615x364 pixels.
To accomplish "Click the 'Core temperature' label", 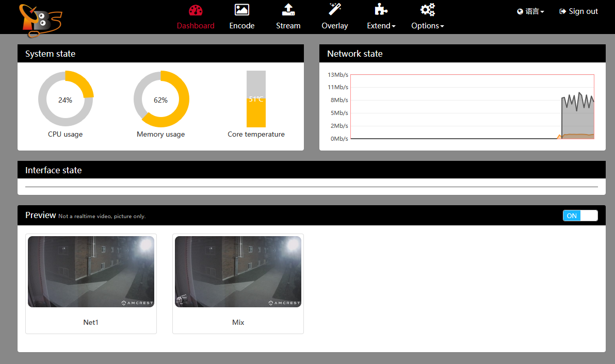I will 256,135.
